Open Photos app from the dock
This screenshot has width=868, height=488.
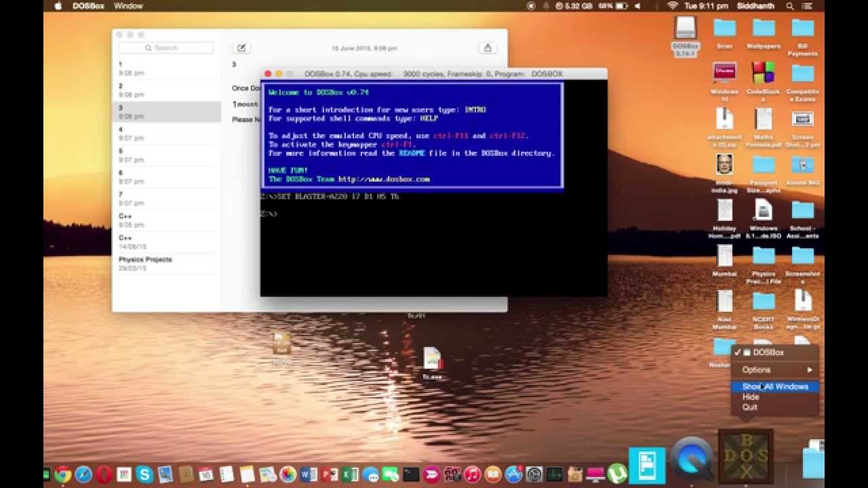pyautogui.click(x=288, y=474)
